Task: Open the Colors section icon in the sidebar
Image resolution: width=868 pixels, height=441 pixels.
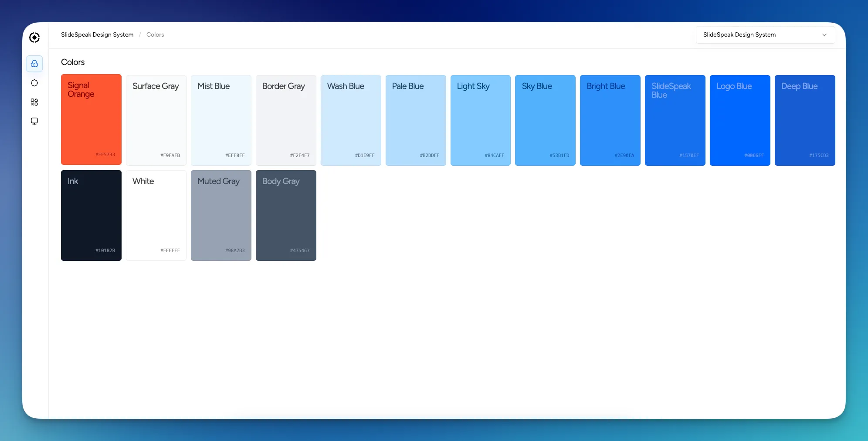Action: (34, 64)
